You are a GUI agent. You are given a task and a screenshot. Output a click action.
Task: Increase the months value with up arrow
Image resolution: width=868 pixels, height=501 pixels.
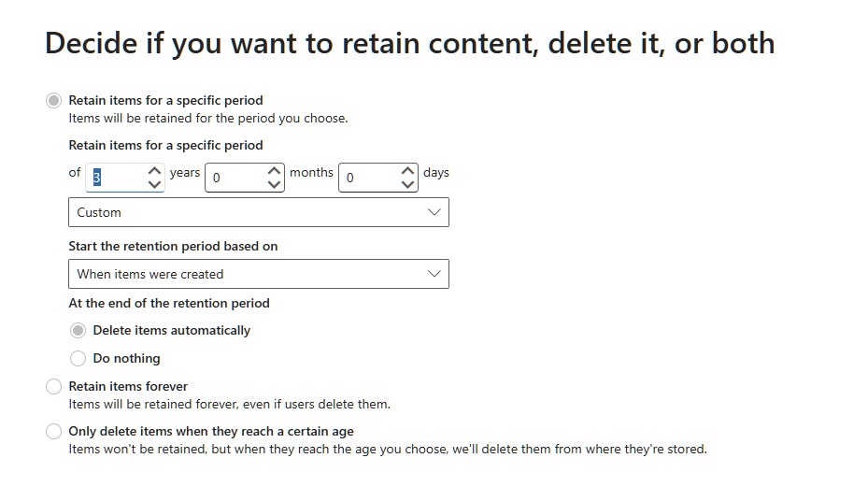[274, 171]
